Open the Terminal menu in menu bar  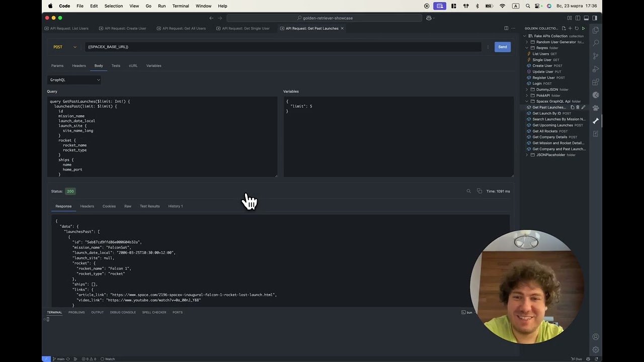tap(181, 6)
